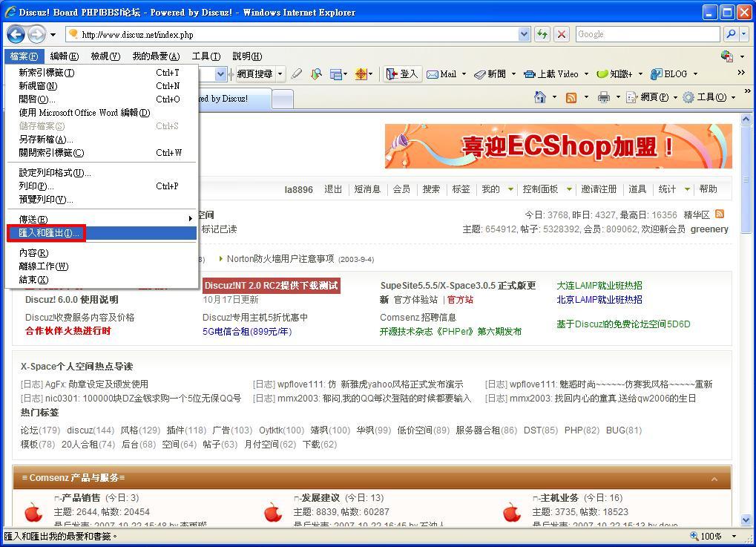Open the 網頁(P) dropdown arrow
This screenshot has width=756, height=547.
(675, 97)
